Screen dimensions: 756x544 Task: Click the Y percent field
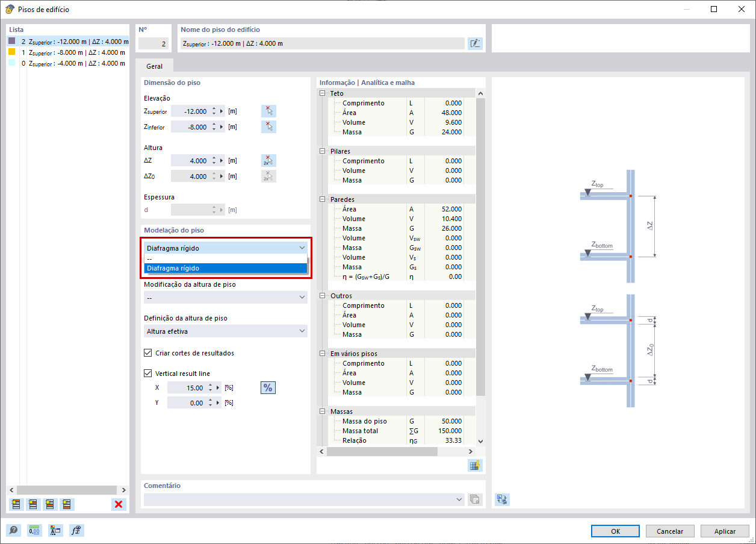point(186,403)
